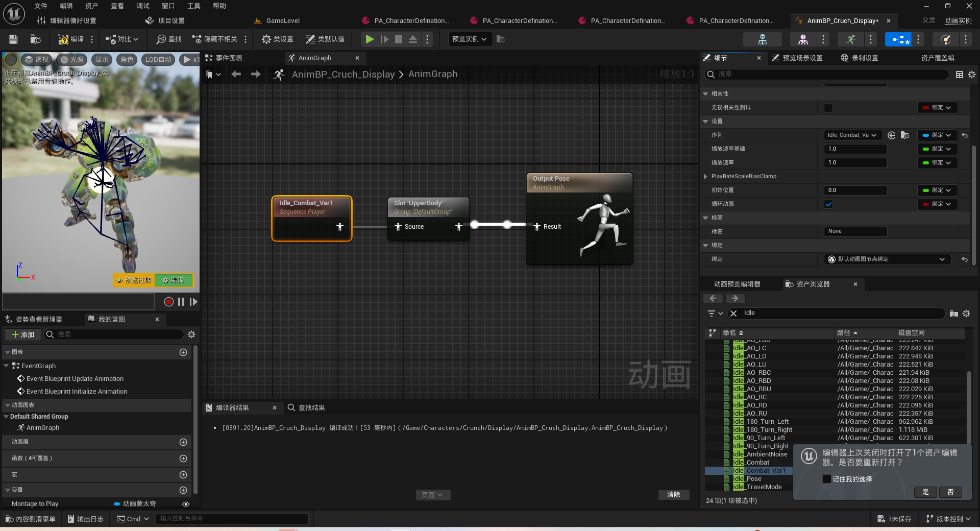Viewport: 980px width, 531px height.
Task: Toggle visibility eye for Montage to Play
Action: tap(186, 504)
